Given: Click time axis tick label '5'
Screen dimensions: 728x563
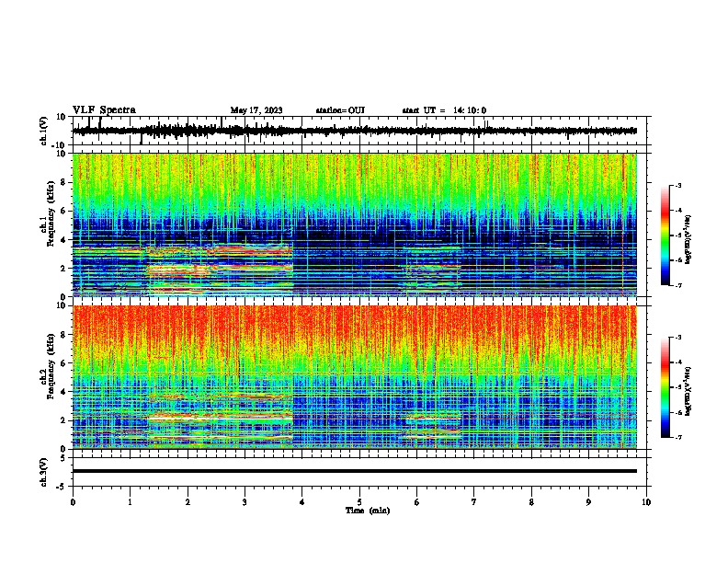Looking at the screenshot, I should (x=359, y=502).
